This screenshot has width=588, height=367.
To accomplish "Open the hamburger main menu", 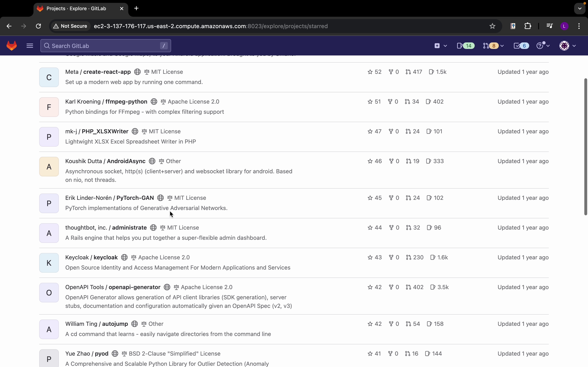I will [x=30, y=46].
